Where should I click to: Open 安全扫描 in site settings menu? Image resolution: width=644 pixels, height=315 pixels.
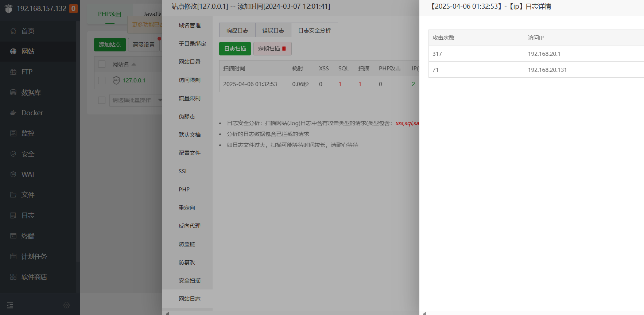pos(190,280)
